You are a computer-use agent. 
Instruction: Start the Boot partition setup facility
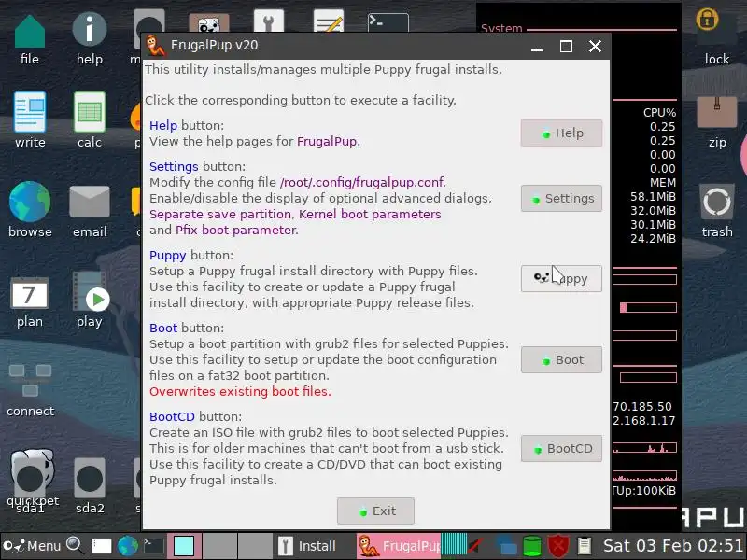click(x=561, y=359)
